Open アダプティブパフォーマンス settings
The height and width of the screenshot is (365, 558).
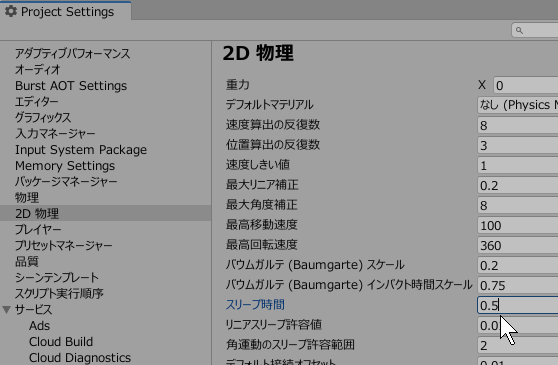coord(73,54)
